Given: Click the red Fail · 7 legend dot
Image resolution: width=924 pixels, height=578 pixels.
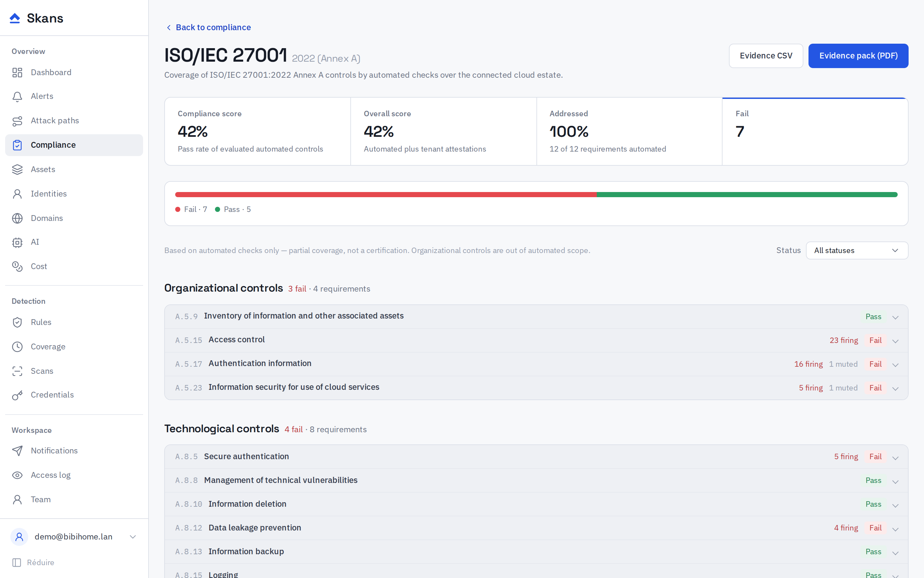Looking at the screenshot, I should pos(177,209).
